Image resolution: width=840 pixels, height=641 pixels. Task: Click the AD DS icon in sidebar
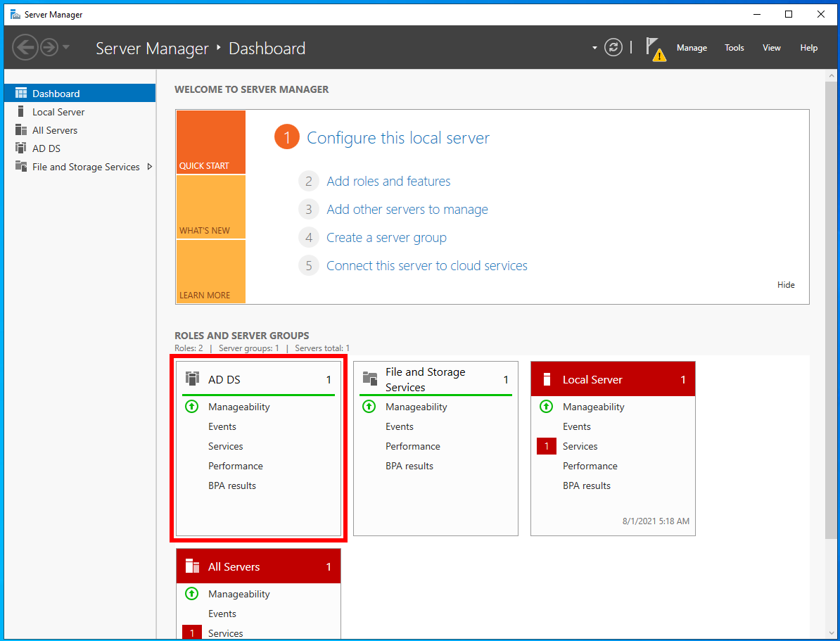(x=20, y=148)
